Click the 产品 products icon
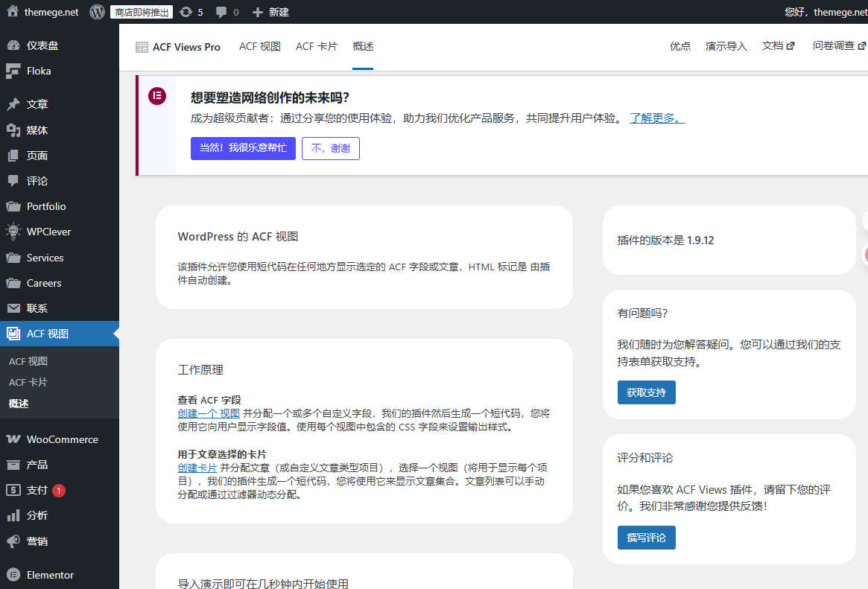 coord(13,465)
